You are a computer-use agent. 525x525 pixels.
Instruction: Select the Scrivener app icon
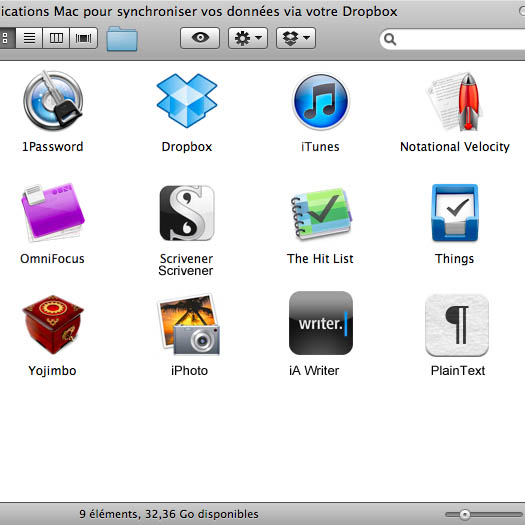[x=187, y=213]
